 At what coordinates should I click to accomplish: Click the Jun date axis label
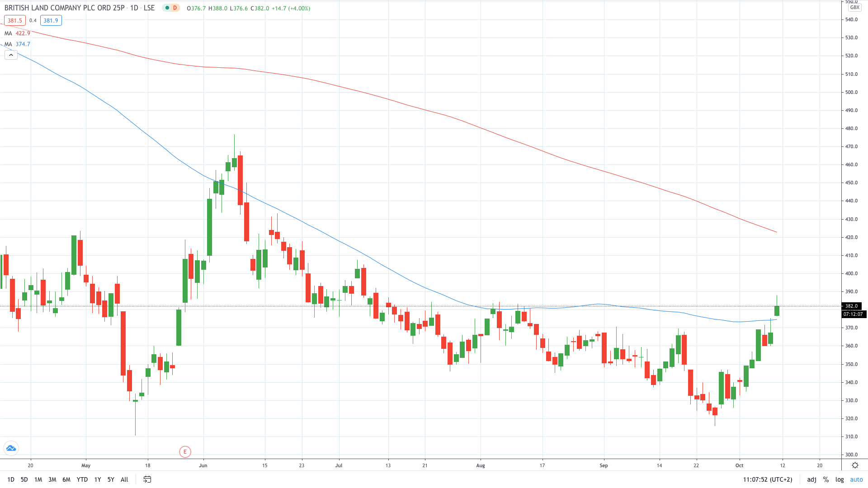(x=203, y=465)
